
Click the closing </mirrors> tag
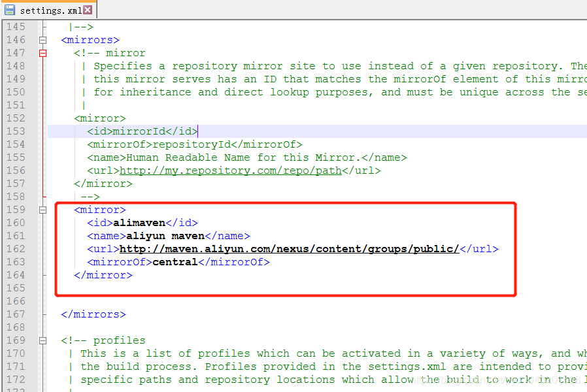click(93, 314)
